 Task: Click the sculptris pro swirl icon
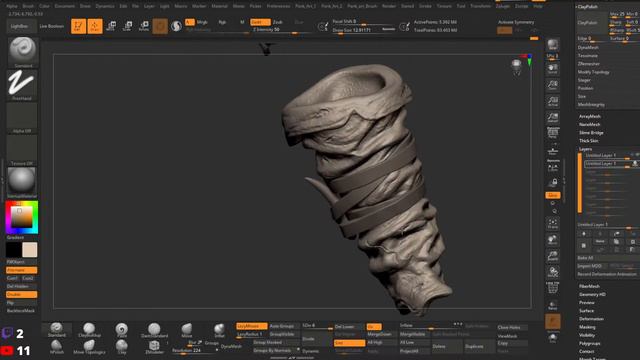[x=176, y=26]
